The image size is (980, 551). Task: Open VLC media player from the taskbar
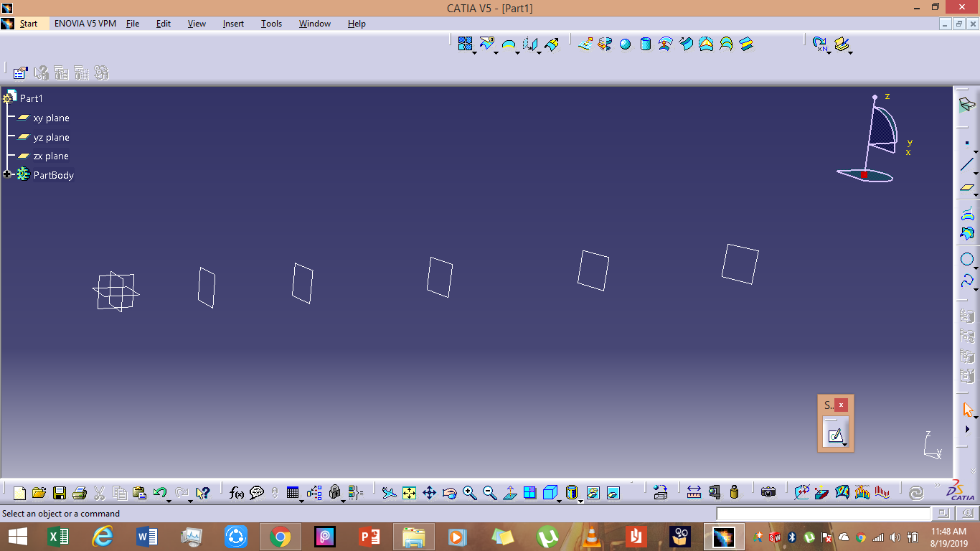(592, 536)
